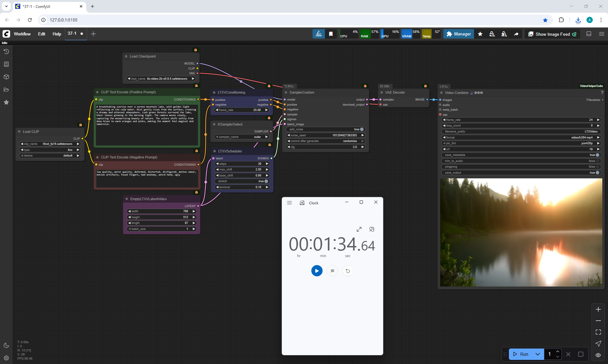Open the Run button dropdown arrow
This screenshot has width=608, height=364.
click(538, 354)
